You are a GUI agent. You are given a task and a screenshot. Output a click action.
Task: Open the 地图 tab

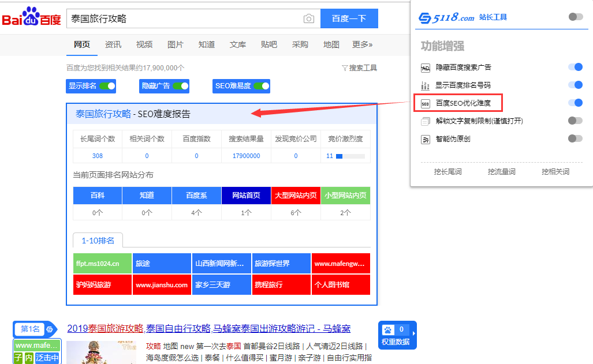pos(331,44)
